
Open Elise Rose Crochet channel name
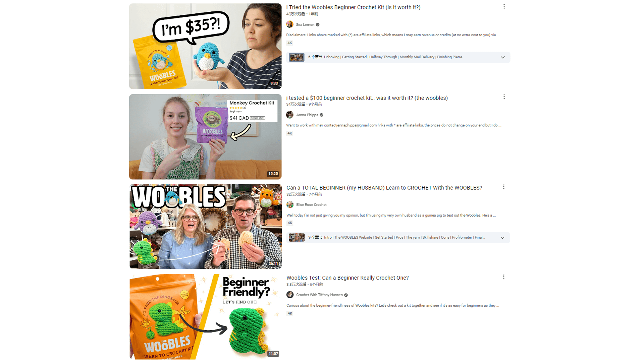[x=311, y=205]
